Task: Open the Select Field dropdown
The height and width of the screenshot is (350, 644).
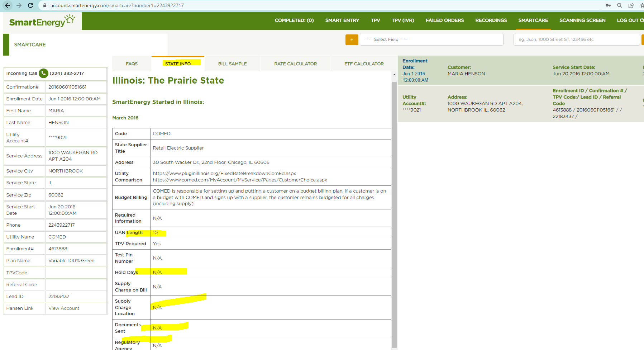Action: (431, 39)
